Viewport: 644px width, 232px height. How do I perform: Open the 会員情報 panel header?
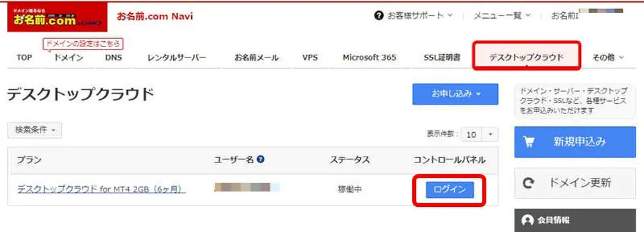[575, 220]
